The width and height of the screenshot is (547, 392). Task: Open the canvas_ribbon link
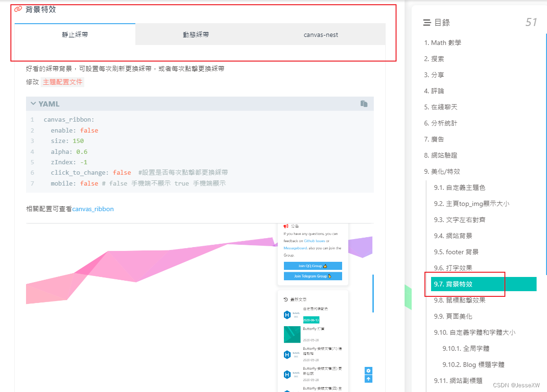pyautogui.click(x=93, y=209)
